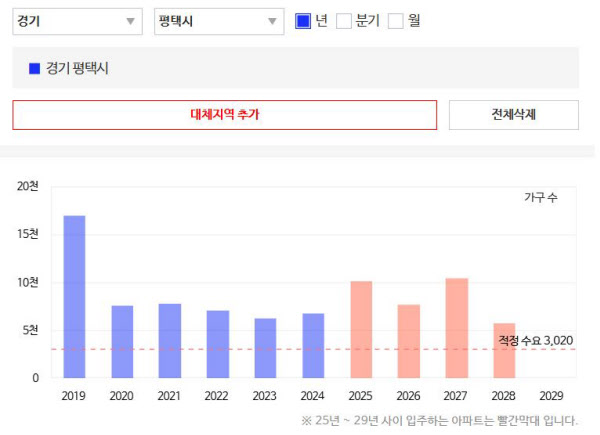This screenshot has width=600, height=435.
Task: Click the 2027 red bar
Action: tap(457, 328)
